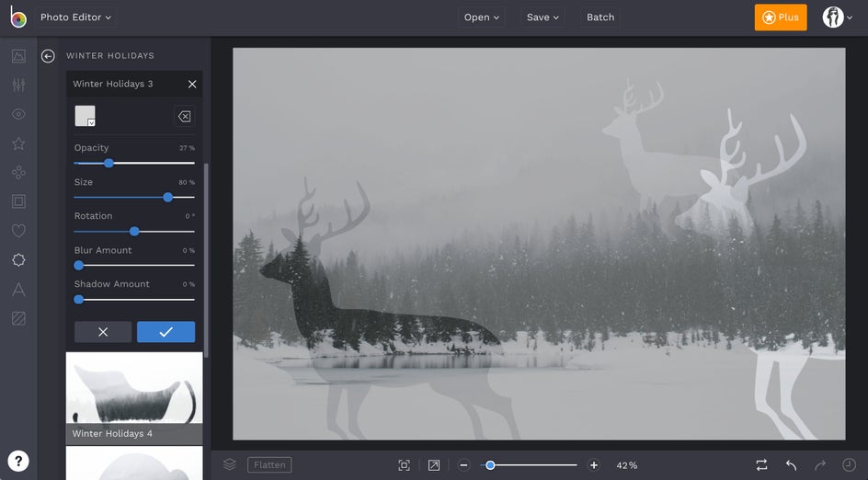Cancel the overlay with the X button
868x480 pixels.
coord(103,332)
